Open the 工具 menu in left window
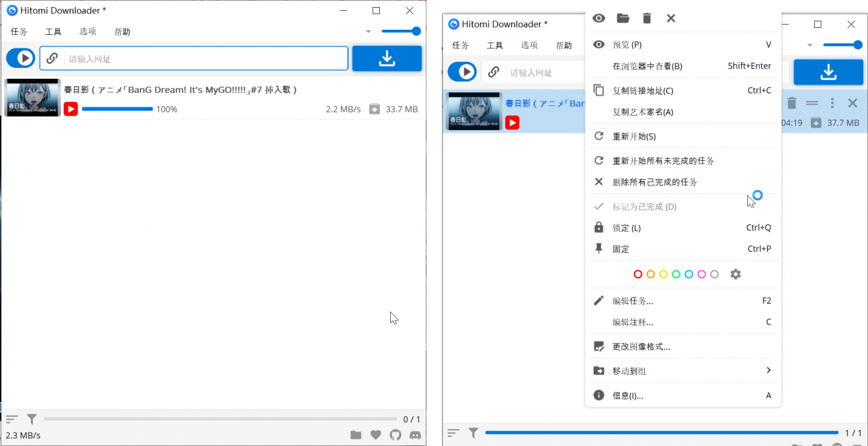 pos(53,32)
